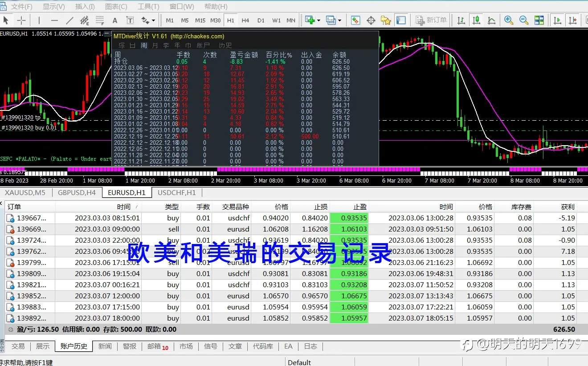Sort history by the 订单 column header

30,207
